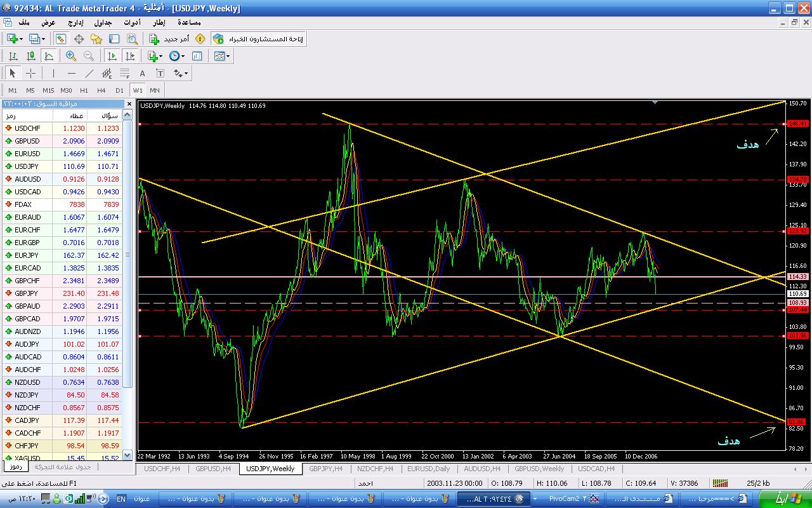Select the trendline drawing tool
Image resolution: width=812 pixels, height=508 pixels.
(x=89, y=73)
